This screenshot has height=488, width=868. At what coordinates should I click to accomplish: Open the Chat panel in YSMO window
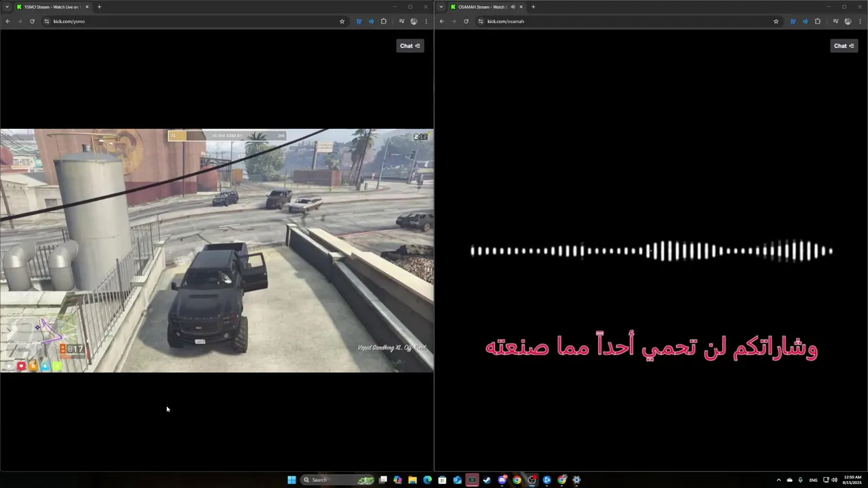pyautogui.click(x=410, y=45)
